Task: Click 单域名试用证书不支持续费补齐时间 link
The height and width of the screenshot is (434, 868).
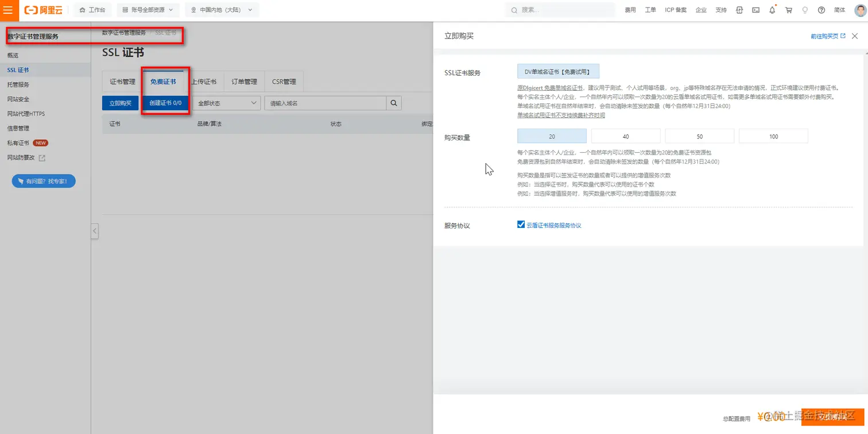Action: tap(561, 115)
